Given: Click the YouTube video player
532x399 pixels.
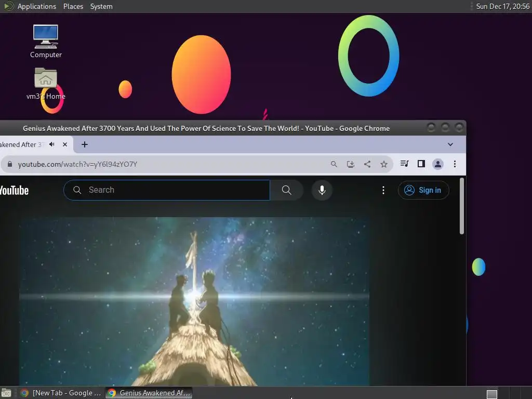Looking at the screenshot, I should [194, 301].
